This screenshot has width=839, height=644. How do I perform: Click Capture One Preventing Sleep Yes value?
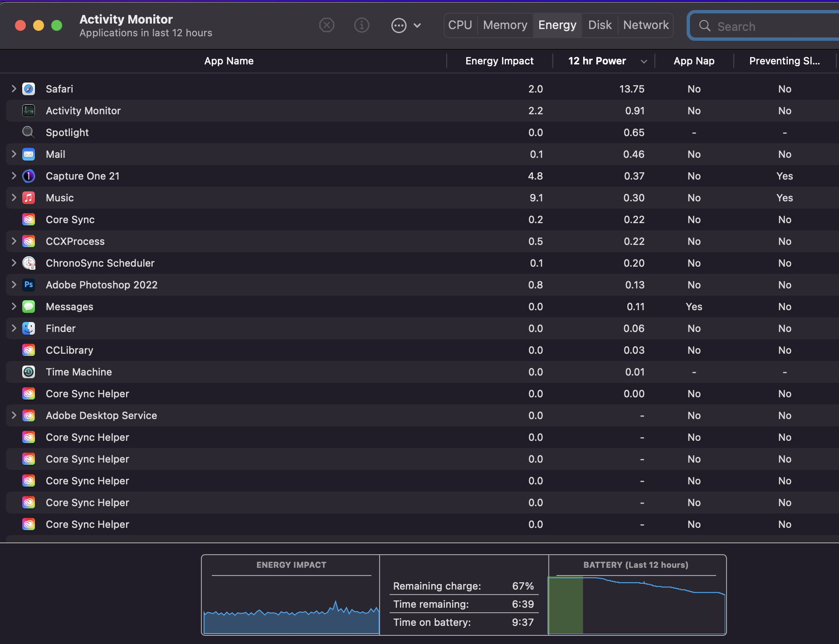(785, 176)
